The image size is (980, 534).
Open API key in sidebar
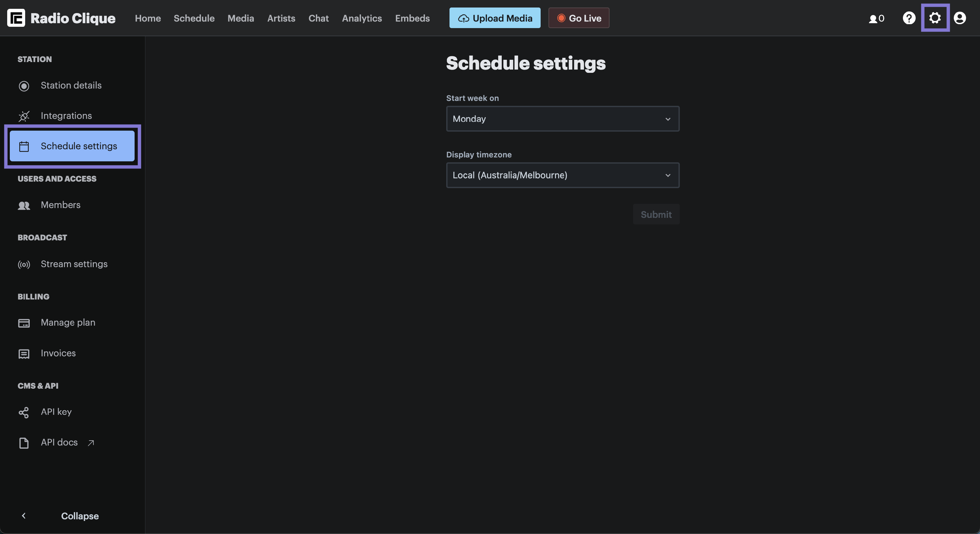coord(72,412)
